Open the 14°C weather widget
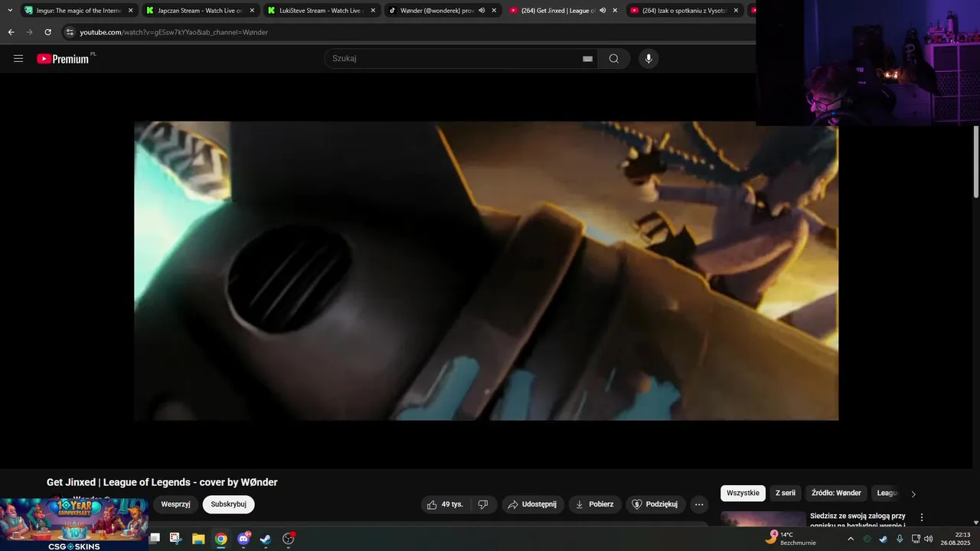980x551 pixels. coord(791,539)
